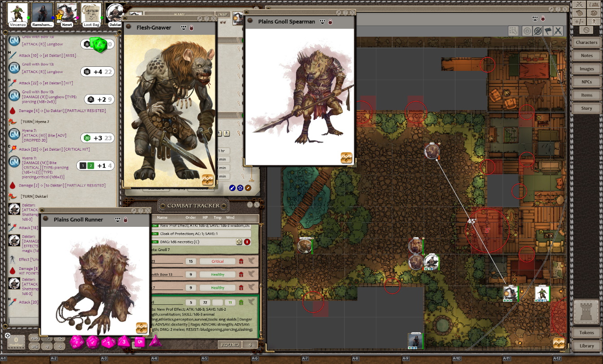Open the map window share dropdown icon
This screenshot has width=603, height=364.
pyautogui.click(x=535, y=18)
